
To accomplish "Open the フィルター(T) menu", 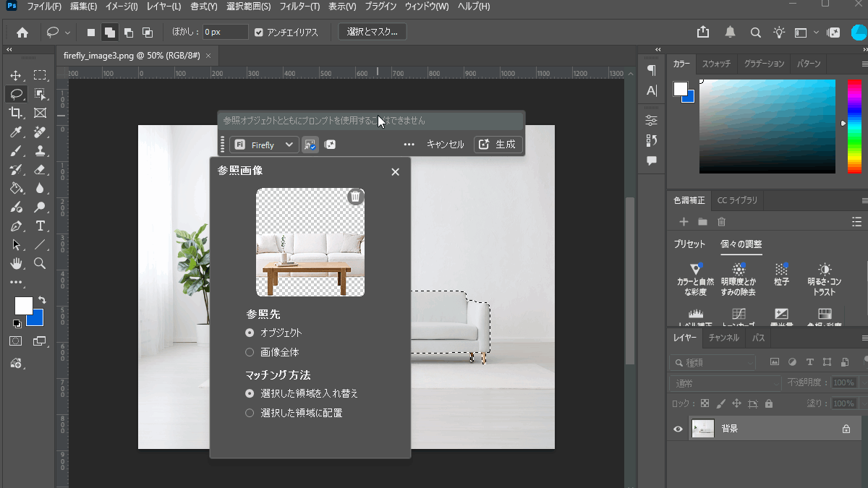I will pos(298,7).
